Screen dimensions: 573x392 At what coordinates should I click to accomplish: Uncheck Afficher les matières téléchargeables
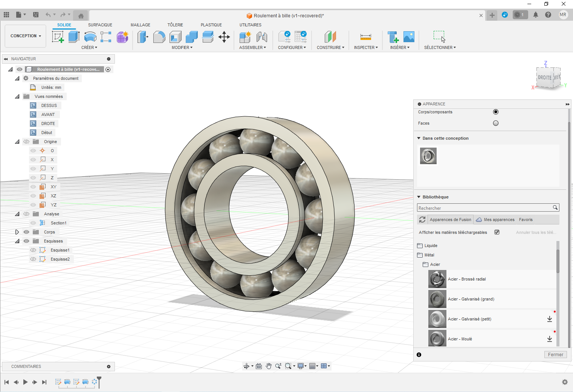tap(497, 232)
